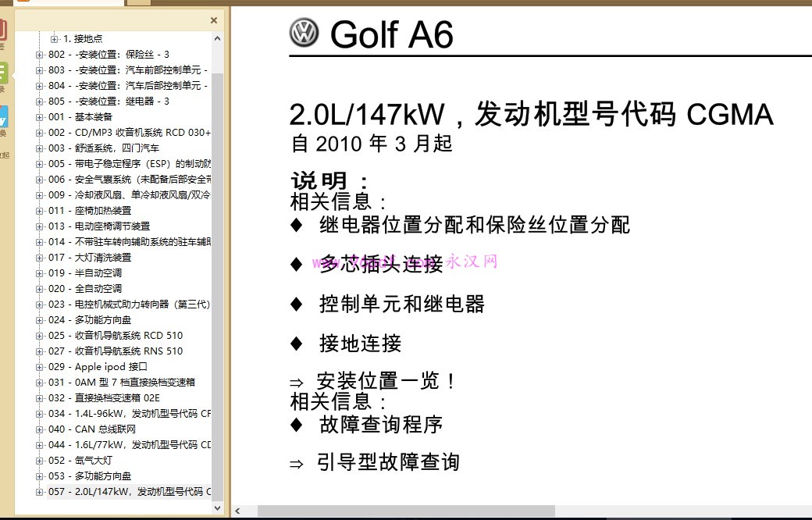Click the 'Golf A6' page title
Screen dimensions: 812x520
[391, 34]
